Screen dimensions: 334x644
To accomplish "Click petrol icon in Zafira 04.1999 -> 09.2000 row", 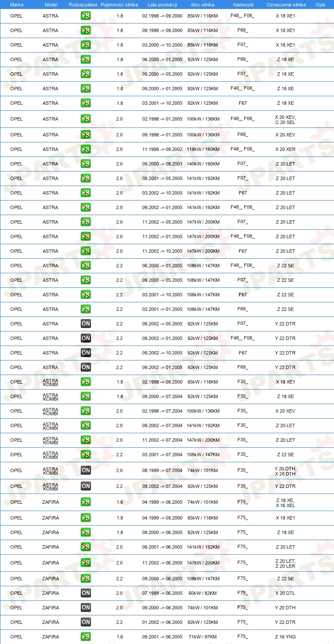I will pyautogui.click(x=85, y=518).
